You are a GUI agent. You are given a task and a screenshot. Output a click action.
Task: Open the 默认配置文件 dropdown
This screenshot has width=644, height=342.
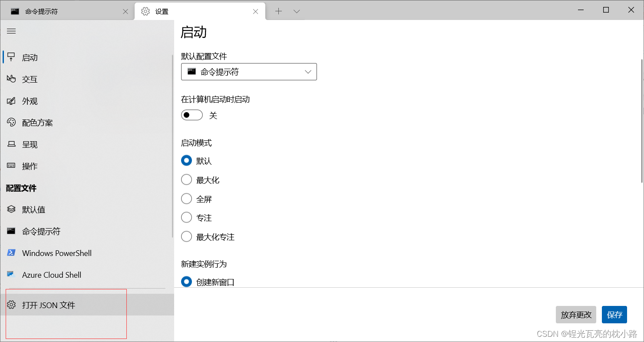pyautogui.click(x=249, y=72)
